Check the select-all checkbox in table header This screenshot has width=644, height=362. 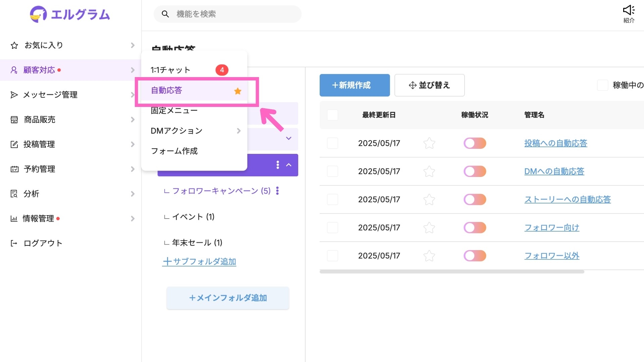(332, 115)
